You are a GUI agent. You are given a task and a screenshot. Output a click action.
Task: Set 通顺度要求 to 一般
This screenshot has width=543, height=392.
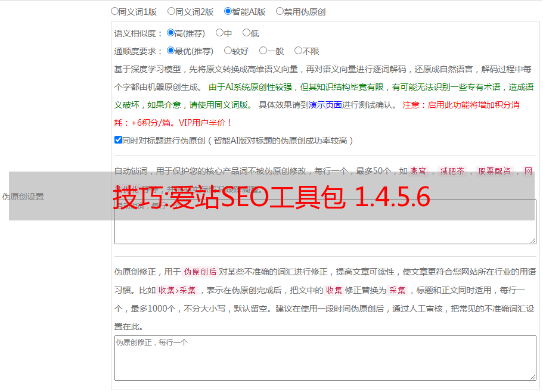263,51
